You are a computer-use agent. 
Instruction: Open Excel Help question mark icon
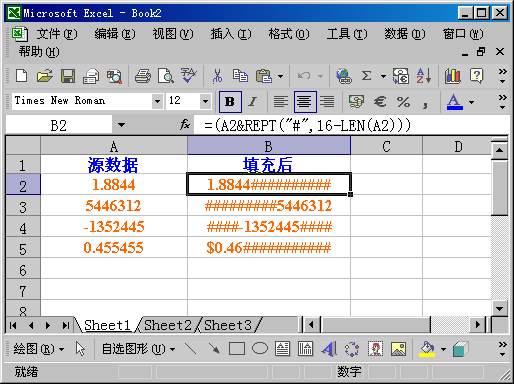pyautogui.click(x=476, y=76)
